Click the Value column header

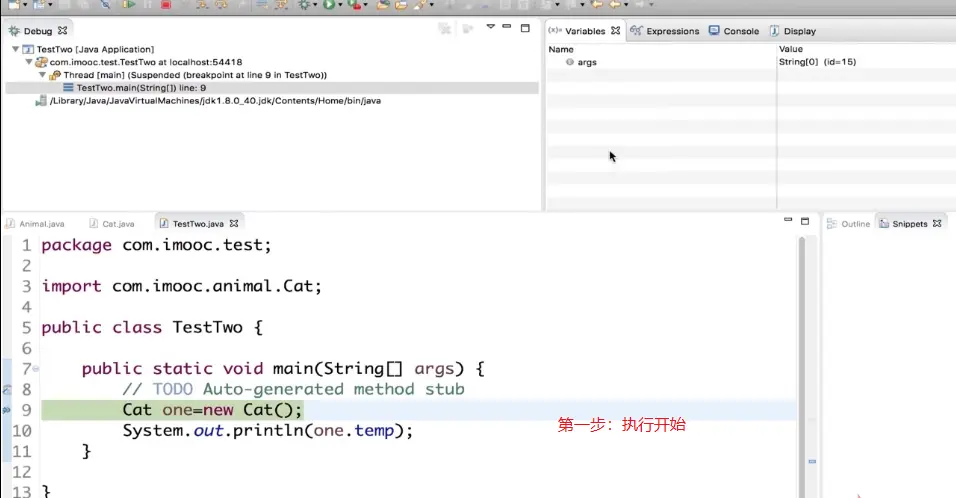point(791,49)
